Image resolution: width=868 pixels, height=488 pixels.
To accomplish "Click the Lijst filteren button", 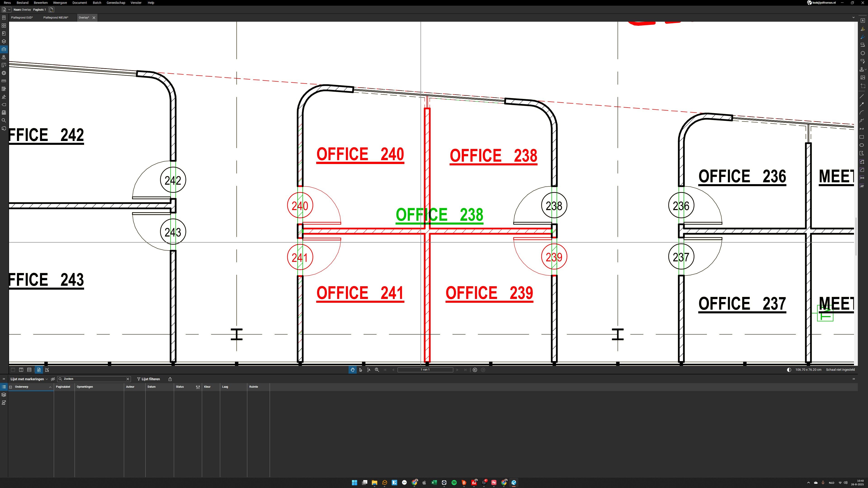I will click(149, 379).
